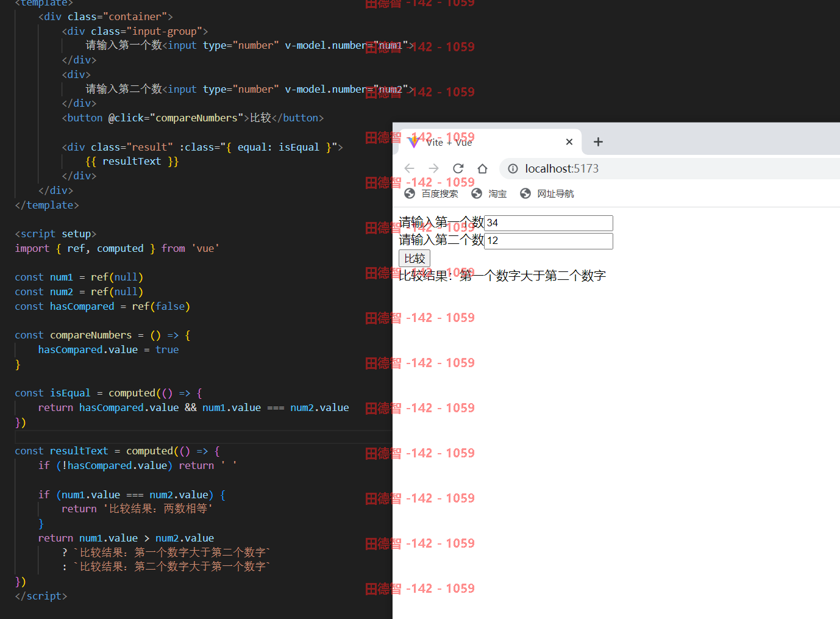The width and height of the screenshot is (840, 619).
Task: Click 'const resultText = computed' line
Action: point(117,451)
